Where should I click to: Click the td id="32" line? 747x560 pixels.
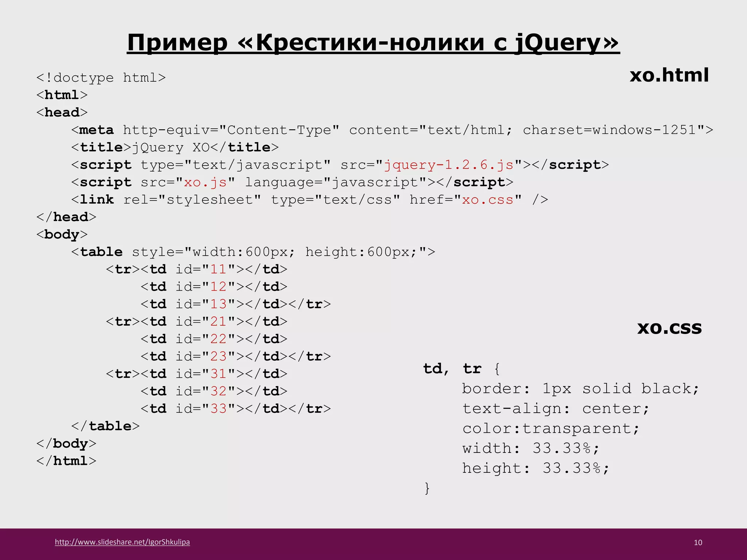pyautogui.click(x=214, y=391)
